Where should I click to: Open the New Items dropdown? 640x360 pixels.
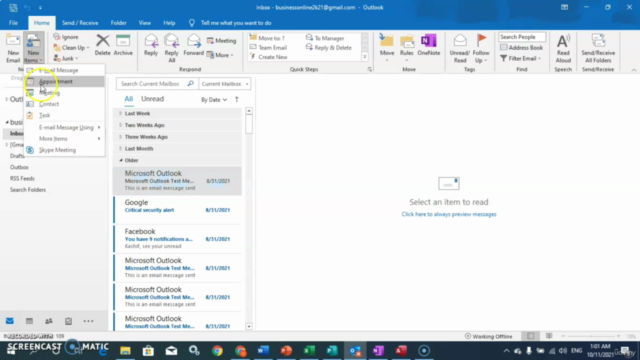(33, 48)
